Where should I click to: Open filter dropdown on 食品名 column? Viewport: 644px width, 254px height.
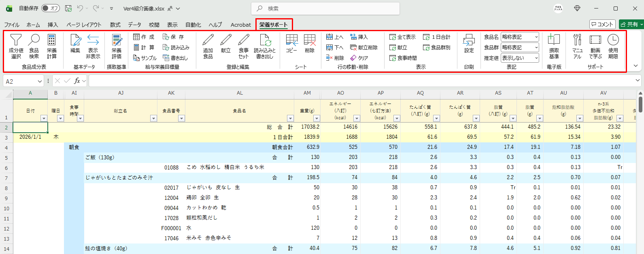click(290, 118)
